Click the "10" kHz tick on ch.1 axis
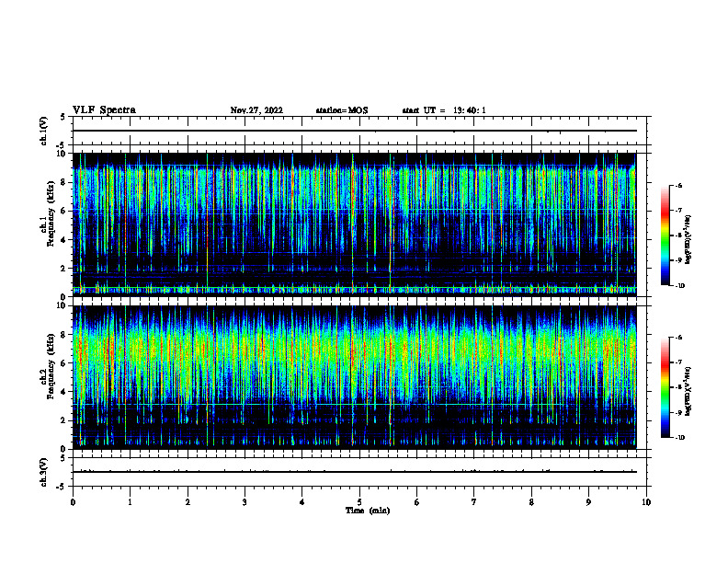728x563 pixels. pos(62,154)
